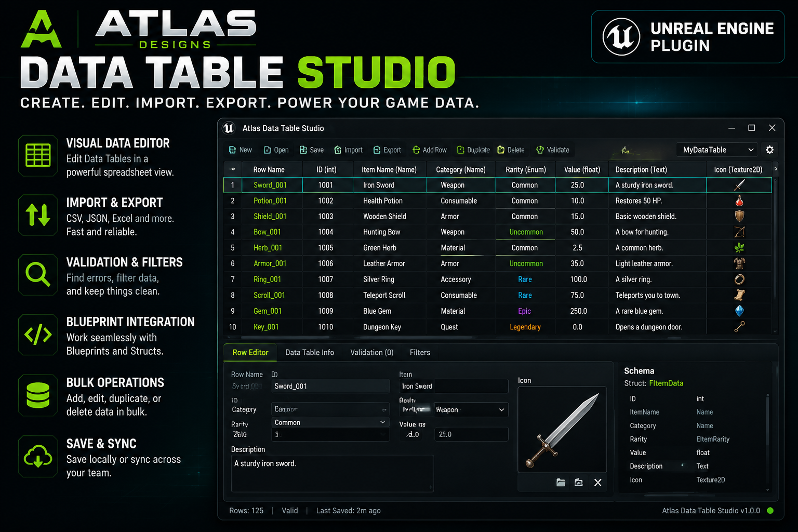Click the green status indicator dot

pyautogui.click(x=770, y=511)
